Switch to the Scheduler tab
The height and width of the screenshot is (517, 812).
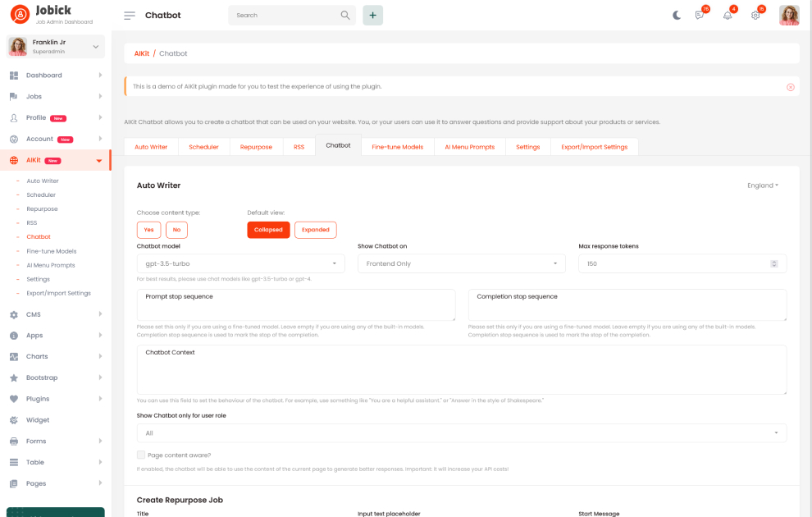203,147
